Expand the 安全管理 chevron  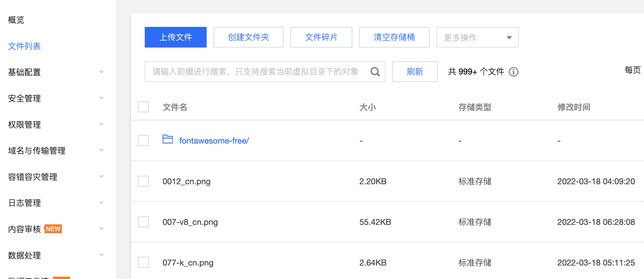(101, 98)
